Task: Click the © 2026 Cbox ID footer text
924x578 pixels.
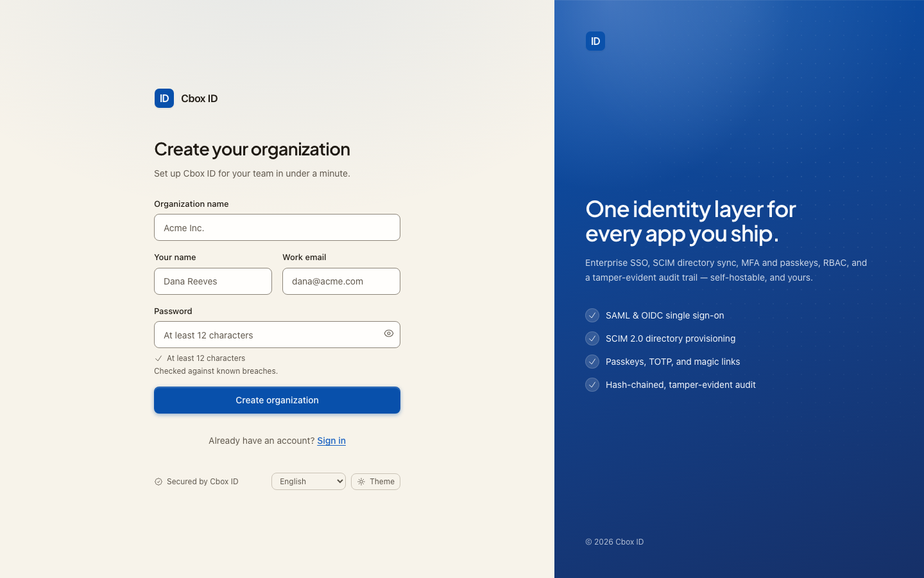Action: [x=614, y=542]
